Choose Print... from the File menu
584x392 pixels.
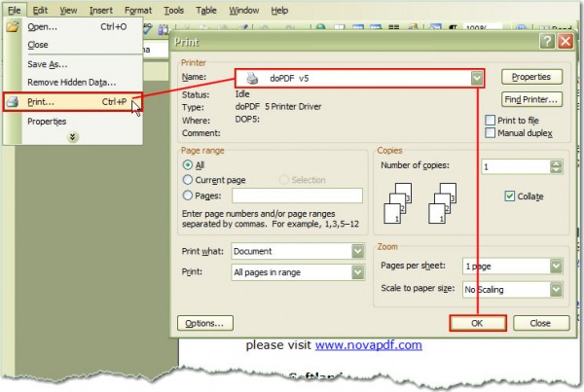pyautogui.click(x=73, y=101)
